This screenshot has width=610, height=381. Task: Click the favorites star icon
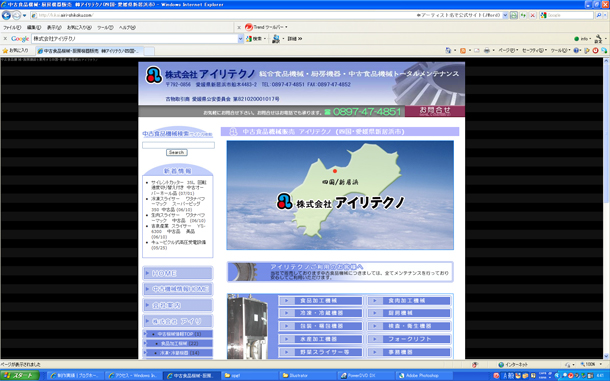tap(5, 51)
